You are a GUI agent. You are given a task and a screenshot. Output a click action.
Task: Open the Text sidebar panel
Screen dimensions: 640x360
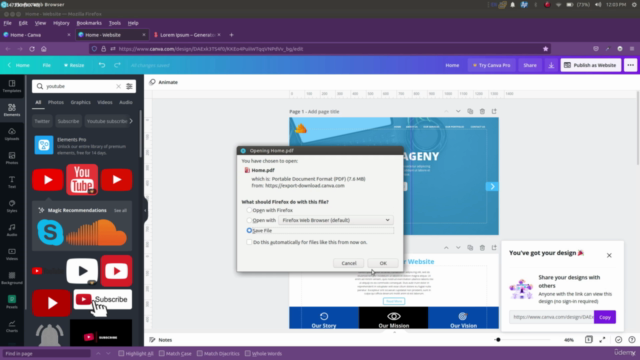[x=12, y=182]
